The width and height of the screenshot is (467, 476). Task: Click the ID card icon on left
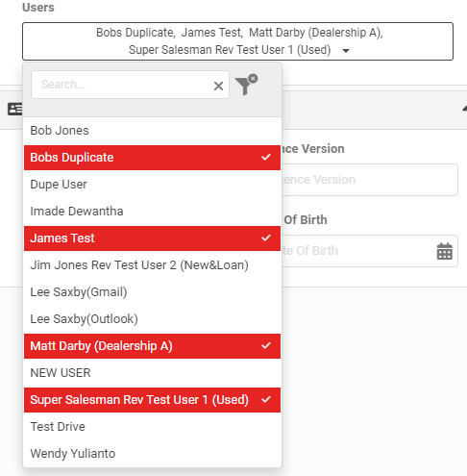coord(14,110)
